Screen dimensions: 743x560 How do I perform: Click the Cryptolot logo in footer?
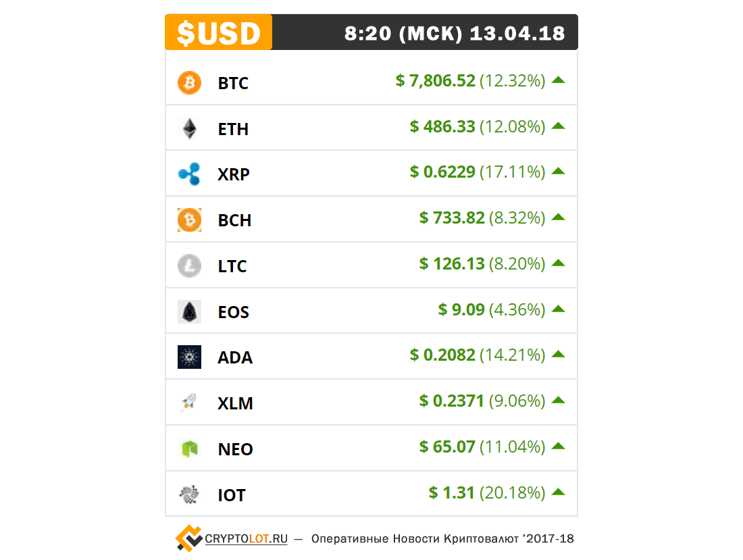[188, 538]
